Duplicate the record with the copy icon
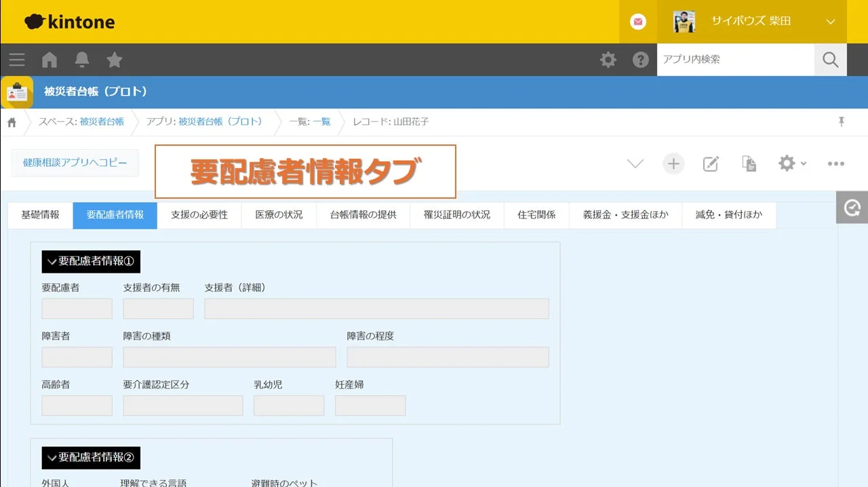The width and height of the screenshot is (868, 487). coord(749,163)
